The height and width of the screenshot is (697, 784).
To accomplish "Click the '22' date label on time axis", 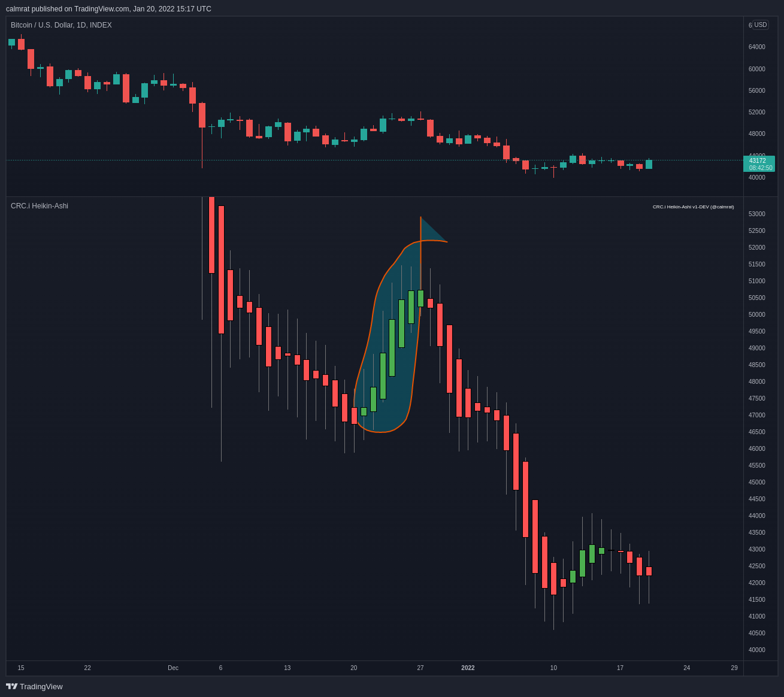I will click(x=87, y=668).
